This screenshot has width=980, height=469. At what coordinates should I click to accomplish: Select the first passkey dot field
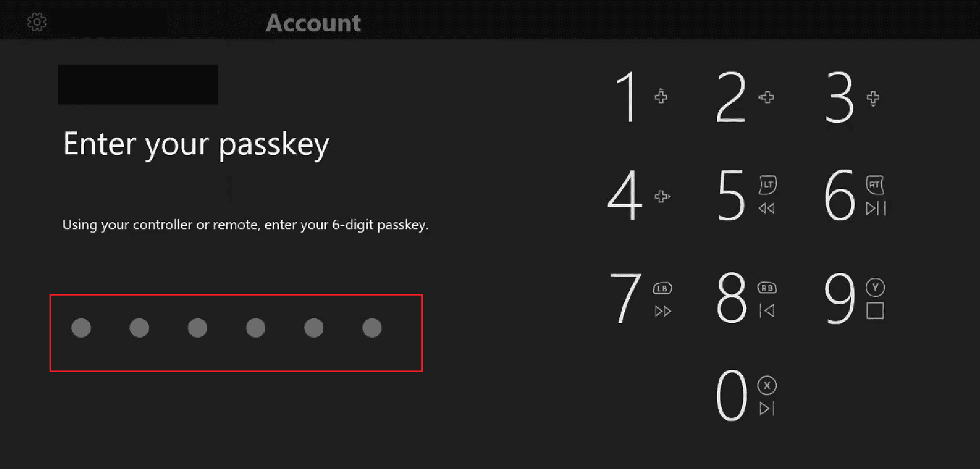coord(81,328)
